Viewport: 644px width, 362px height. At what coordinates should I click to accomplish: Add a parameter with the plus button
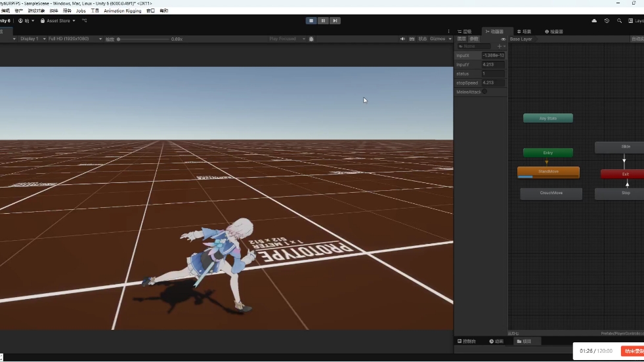click(501, 47)
